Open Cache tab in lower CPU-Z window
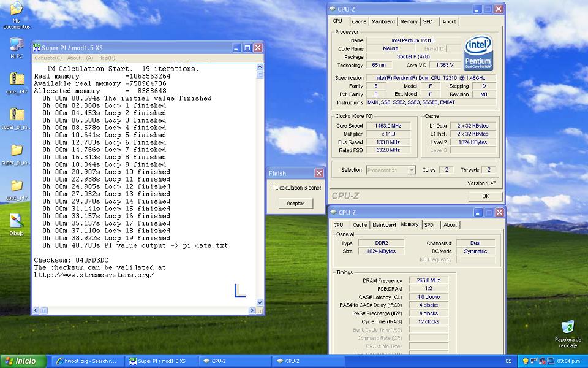 point(360,225)
